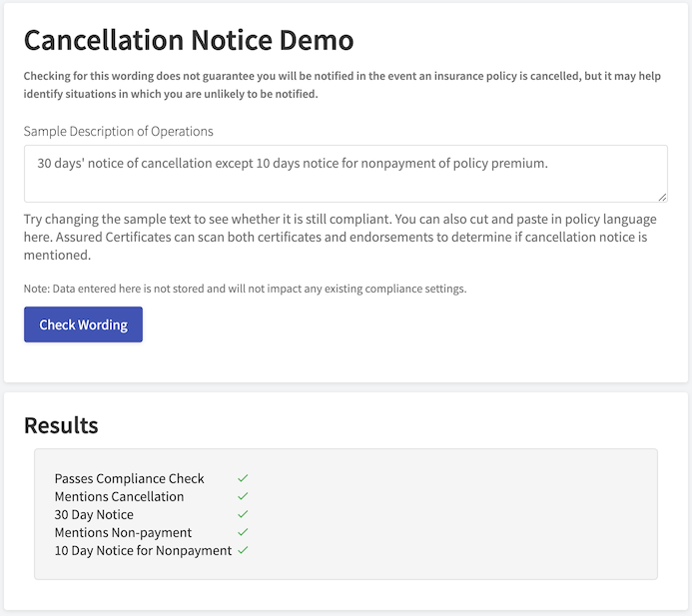Click the Passes Compliance Check label

pos(129,479)
